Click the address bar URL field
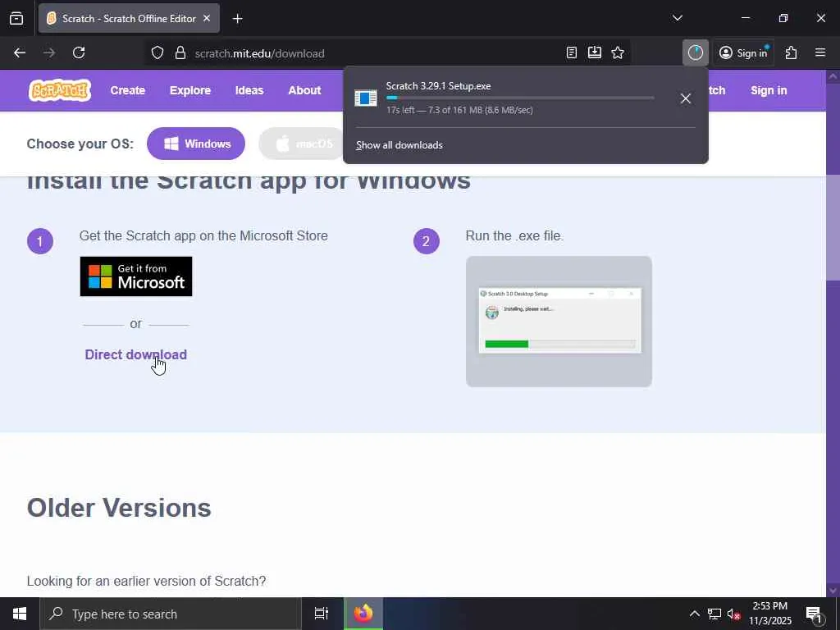Screen dimensions: 840x630 coord(375,53)
